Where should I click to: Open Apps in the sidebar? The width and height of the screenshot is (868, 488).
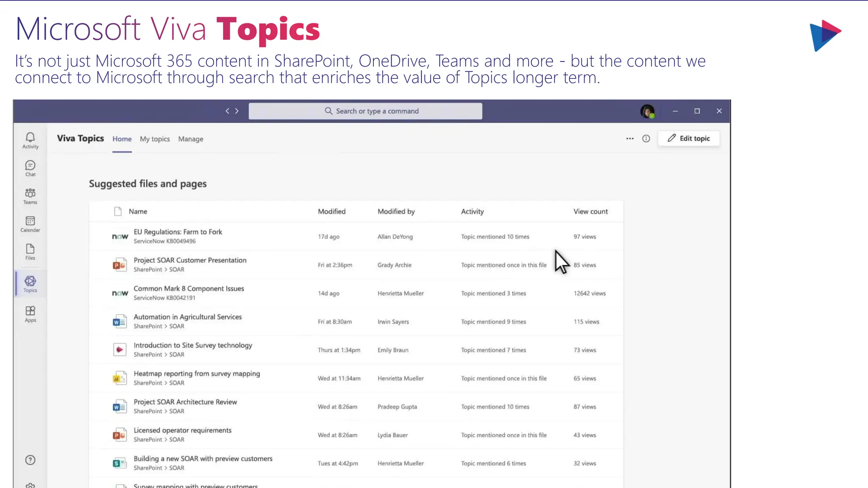[30, 314]
